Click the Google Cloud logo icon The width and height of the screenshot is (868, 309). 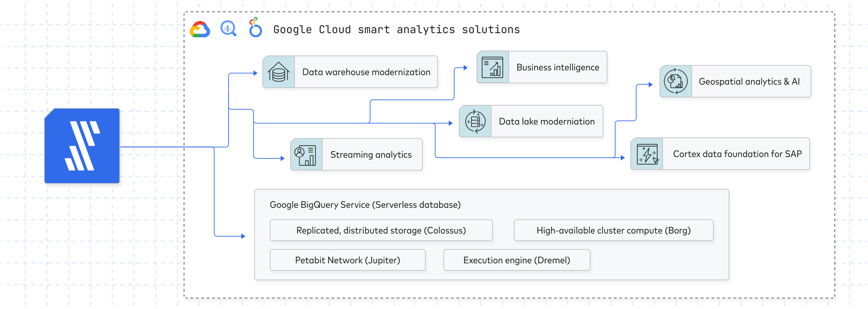coord(200,29)
